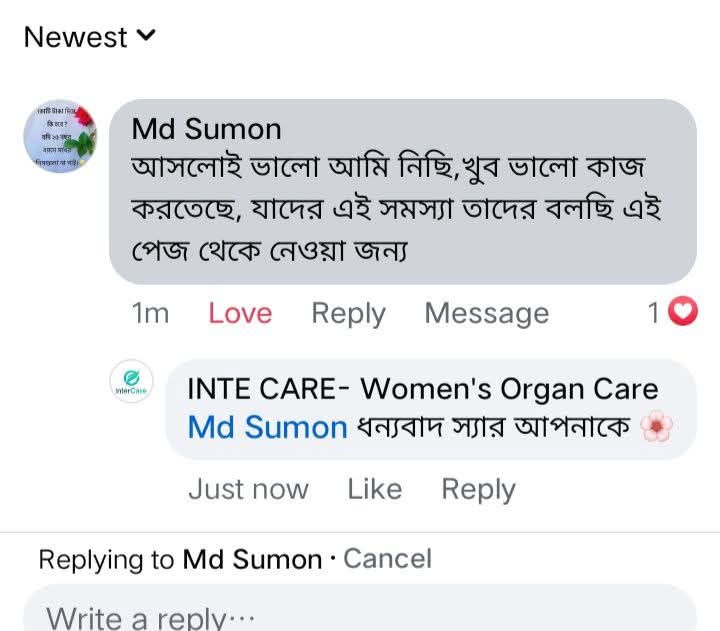Like the INTE CARE reply

click(374, 489)
